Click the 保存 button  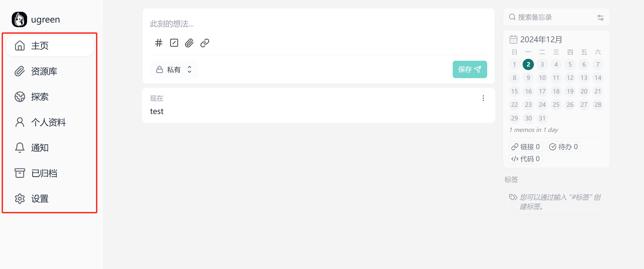tap(470, 69)
